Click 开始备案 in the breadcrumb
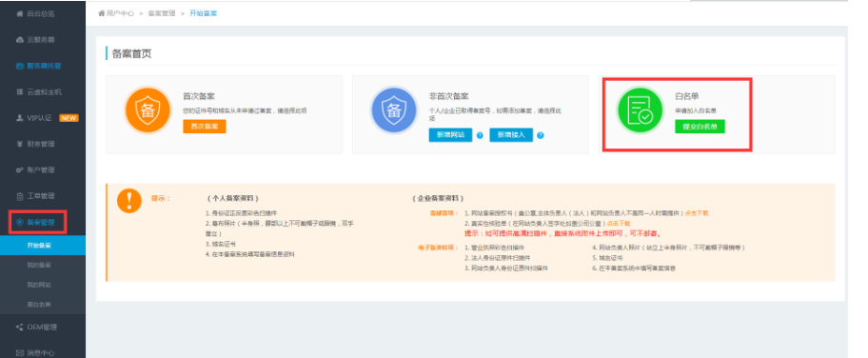This screenshot has width=868, height=358. [x=203, y=13]
